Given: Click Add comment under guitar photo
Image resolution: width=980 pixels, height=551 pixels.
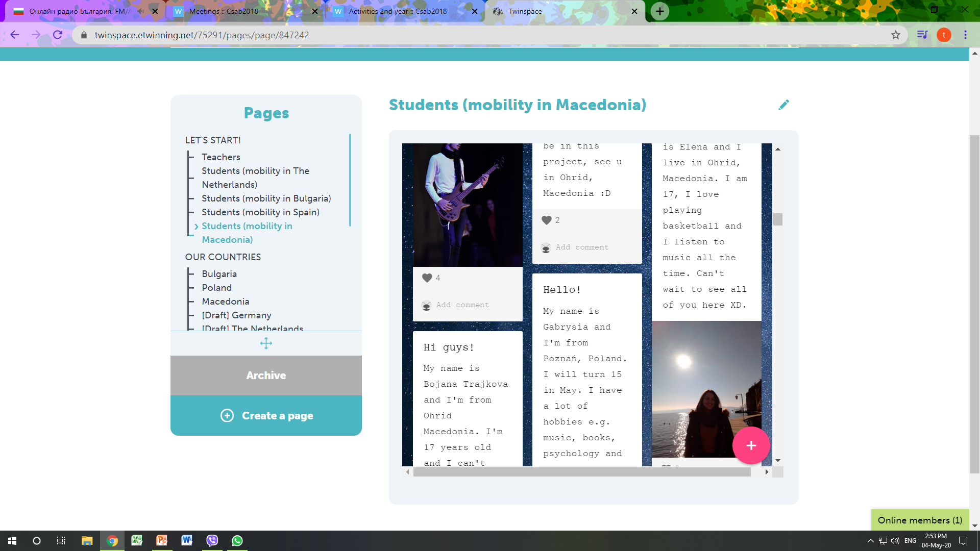Looking at the screenshot, I should point(462,305).
